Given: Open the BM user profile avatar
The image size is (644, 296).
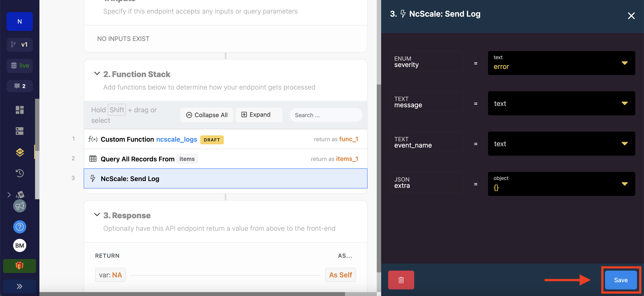Looking at the screenshot, I should (19, 246).
